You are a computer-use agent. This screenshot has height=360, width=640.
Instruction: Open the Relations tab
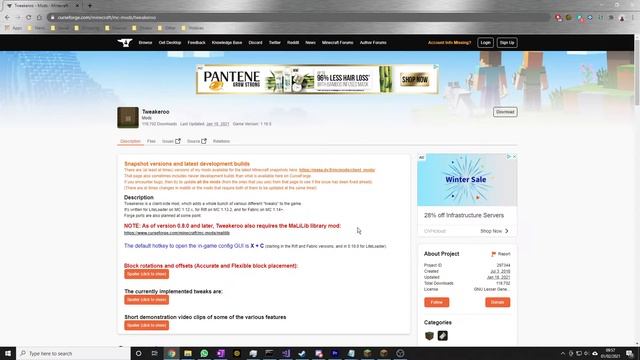pos(221,141)
